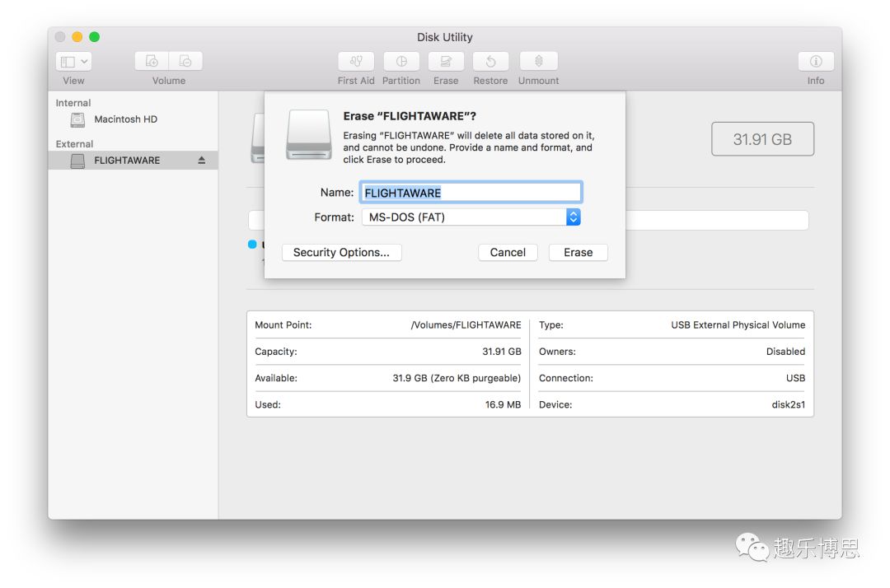
Task: Click the Available 31.9 GB value
Action: point(457,378)
